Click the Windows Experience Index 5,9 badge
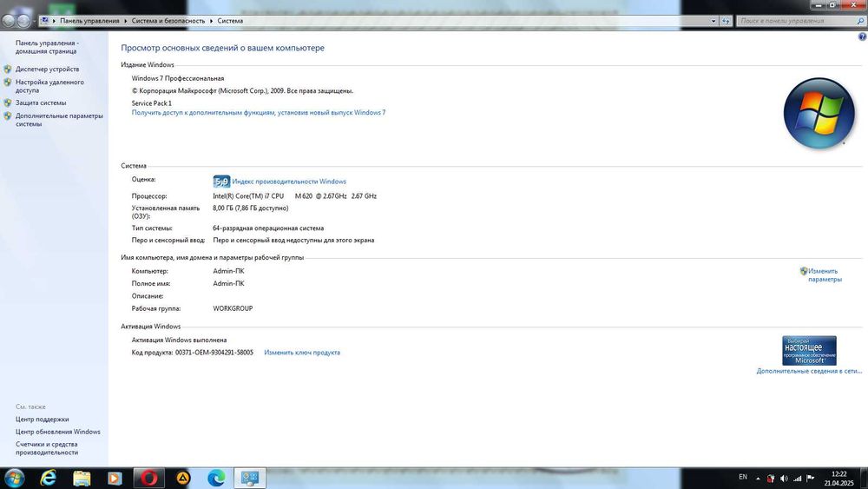This screenshot has height=489, width=868. 221,181
